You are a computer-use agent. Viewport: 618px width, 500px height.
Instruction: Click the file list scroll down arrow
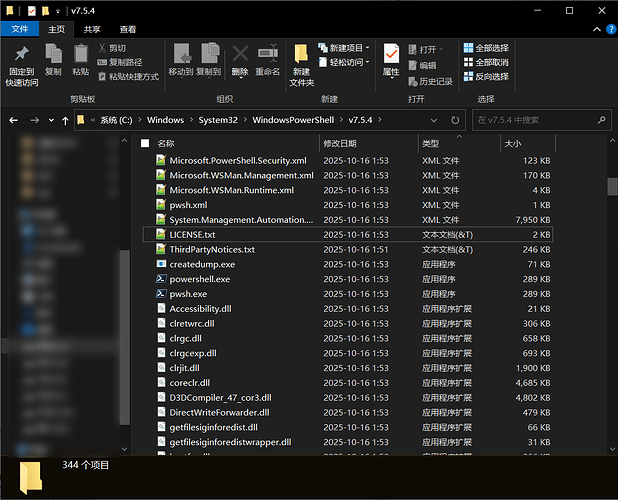[x=612, y=449]
